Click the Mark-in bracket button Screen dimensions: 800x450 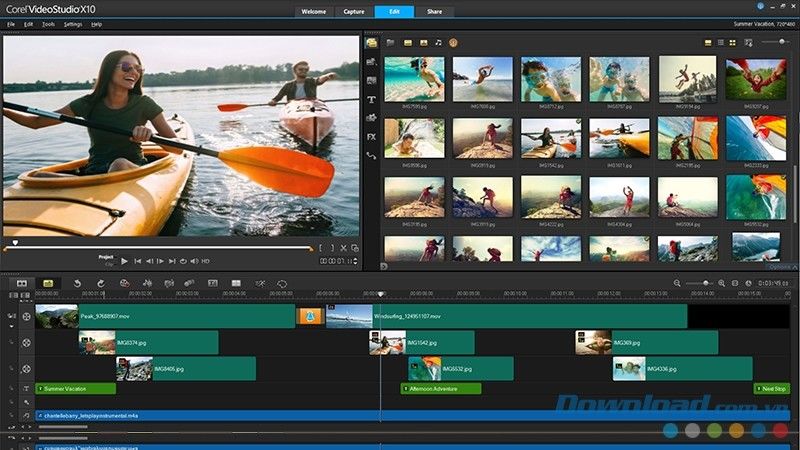coord(320,247)
